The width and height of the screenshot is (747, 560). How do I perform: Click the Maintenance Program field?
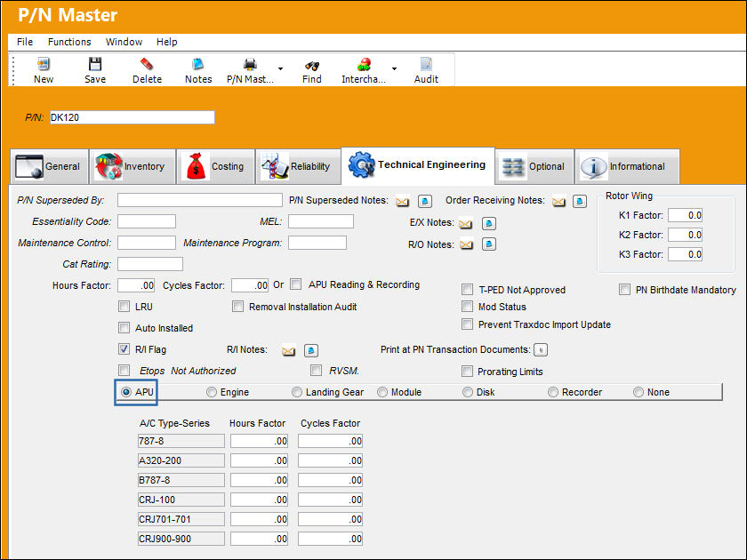[317, 243]
